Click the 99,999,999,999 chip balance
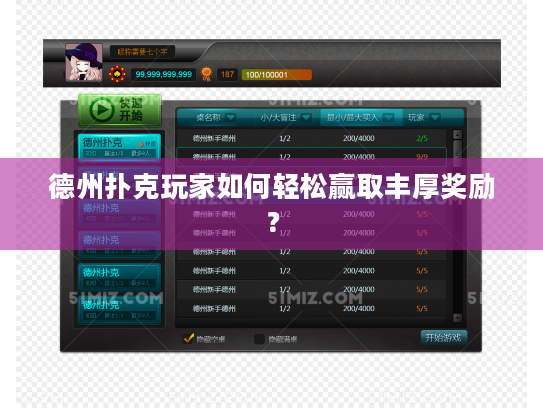 (x=163, y=74)
